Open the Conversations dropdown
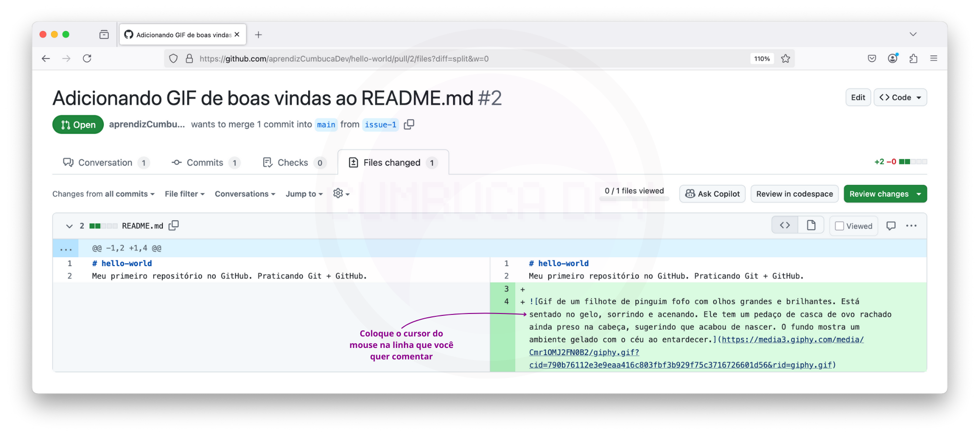 point(245,194)
